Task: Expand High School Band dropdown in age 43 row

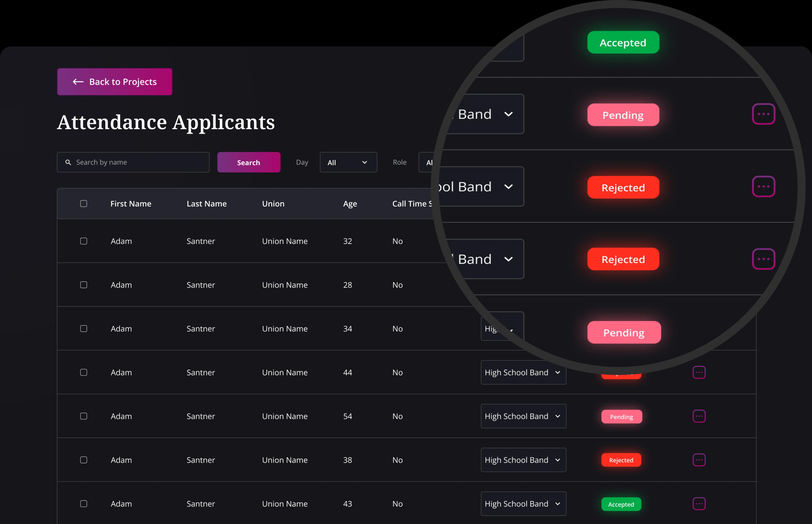Action: pos(523,503)
